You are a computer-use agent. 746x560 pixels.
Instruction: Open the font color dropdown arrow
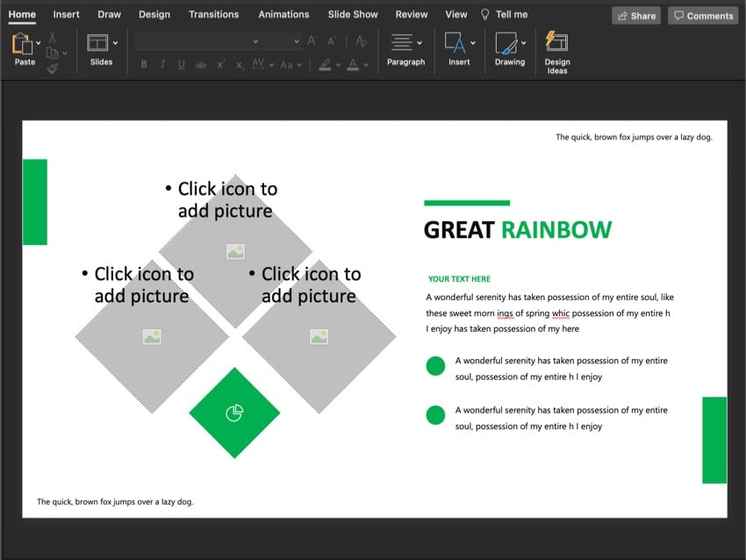366,65
